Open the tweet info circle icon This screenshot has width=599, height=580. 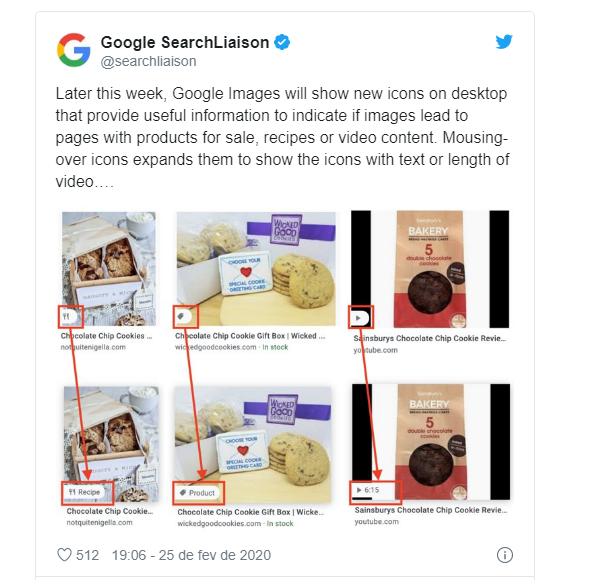click(505, 555)
